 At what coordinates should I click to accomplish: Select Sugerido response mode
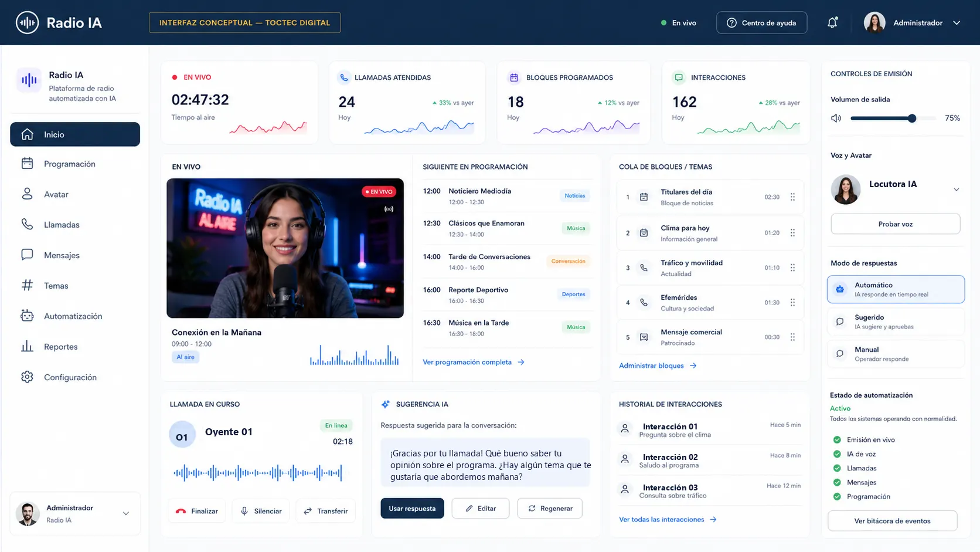(x=896, y=321)
